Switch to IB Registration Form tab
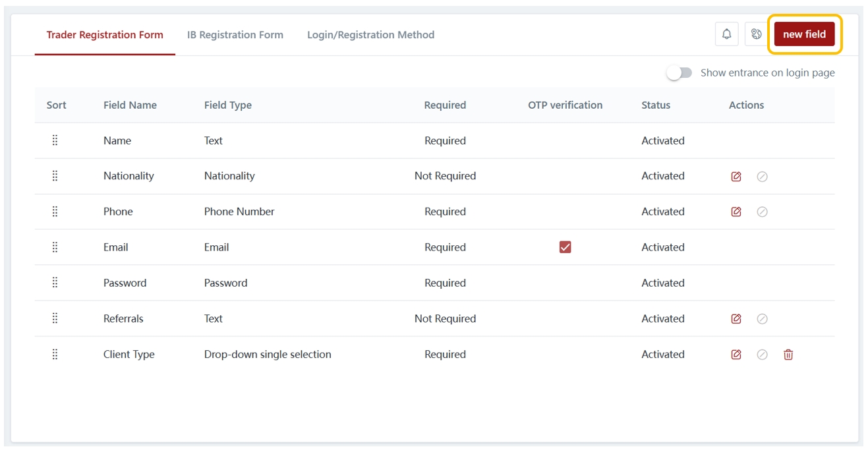The width and height of the screenshot is (868, 451). click(235, 35)
